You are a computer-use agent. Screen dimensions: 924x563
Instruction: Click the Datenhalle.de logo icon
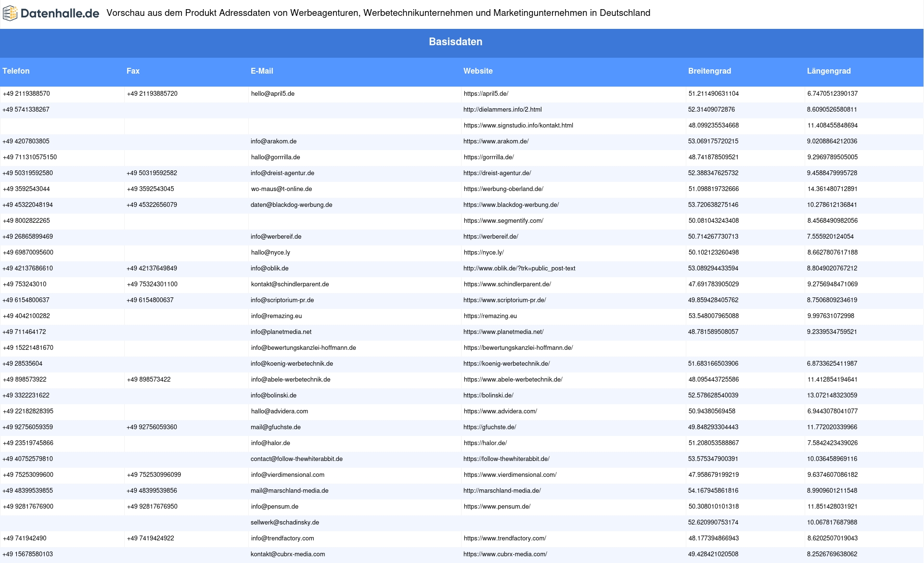tap(10, 13)
